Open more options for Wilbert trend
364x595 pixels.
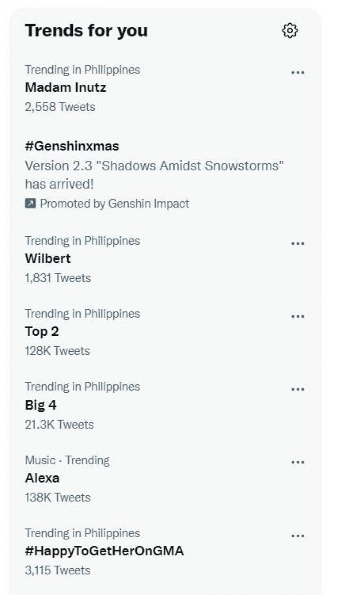click(x=298, y=243)
